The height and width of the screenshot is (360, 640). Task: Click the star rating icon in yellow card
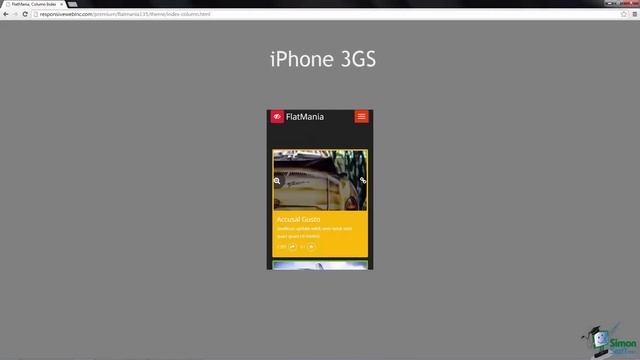click(311, 247)
